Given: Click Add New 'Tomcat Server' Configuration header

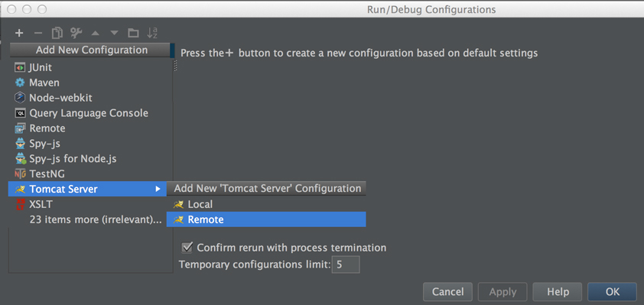Looking at the screenshot, I should point(266,188).
